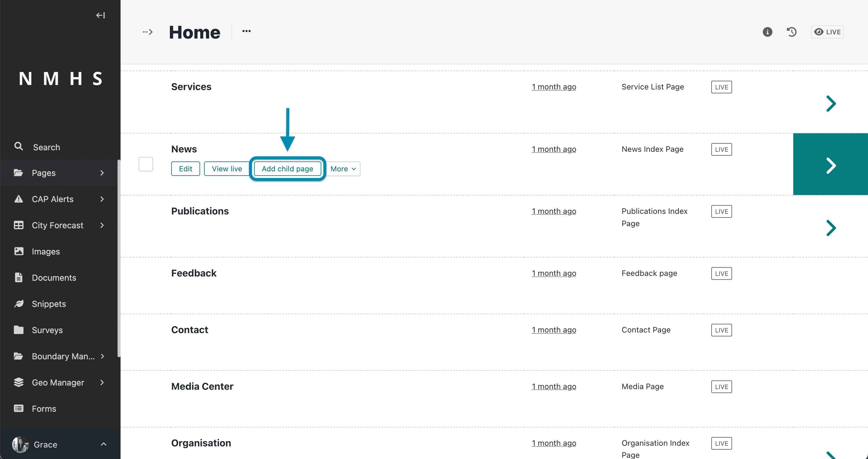
Task: Click the Boundary Manager folder icon
Action: tap(18, 356)
